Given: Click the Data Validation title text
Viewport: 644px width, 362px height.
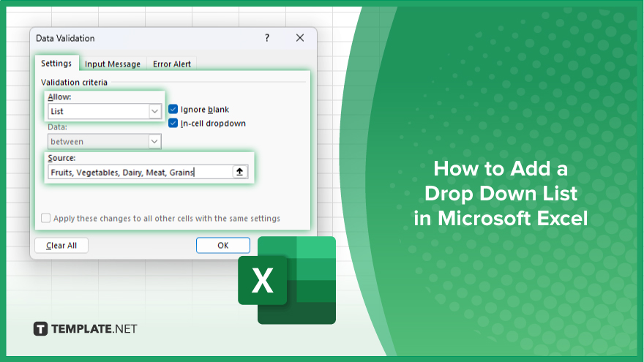Looking at the screenshot, I should click(65, 38).
